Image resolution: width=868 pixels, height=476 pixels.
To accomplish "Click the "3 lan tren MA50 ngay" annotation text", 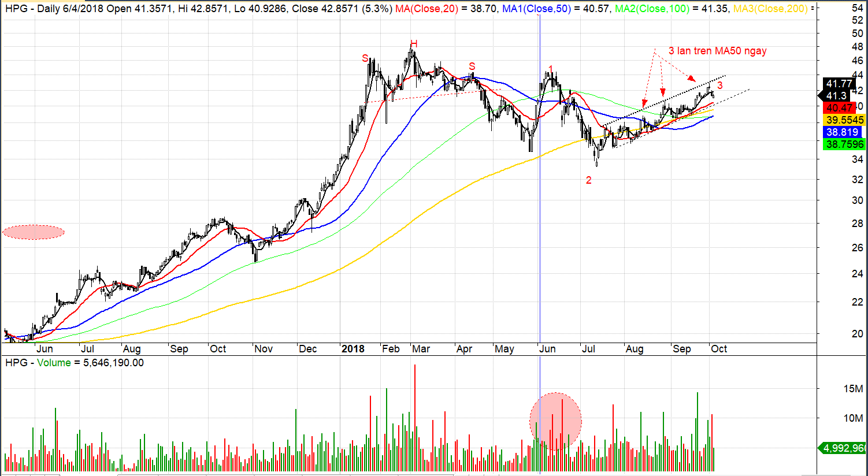I will (717, 51).
